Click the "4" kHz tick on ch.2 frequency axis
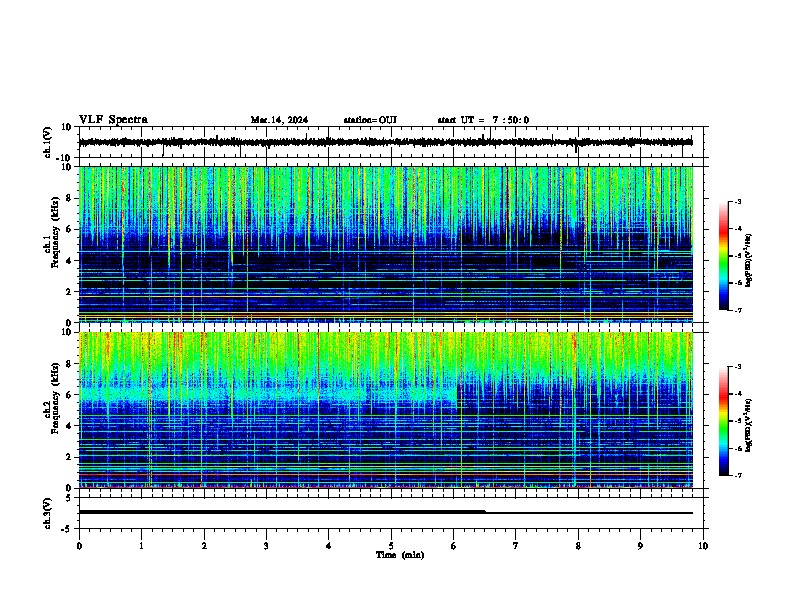The width and height of the screenshot is (792, 612). 70,426
